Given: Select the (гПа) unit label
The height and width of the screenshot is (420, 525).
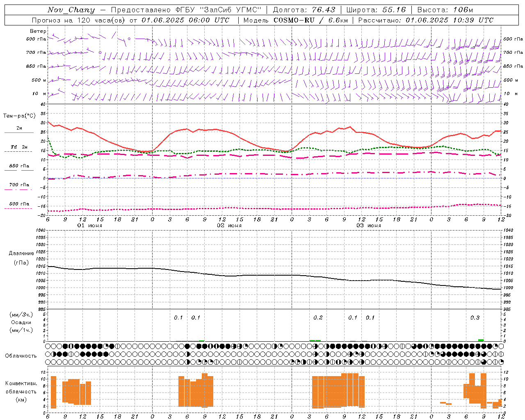Looking at the screenshot, I should click(21, 263).
